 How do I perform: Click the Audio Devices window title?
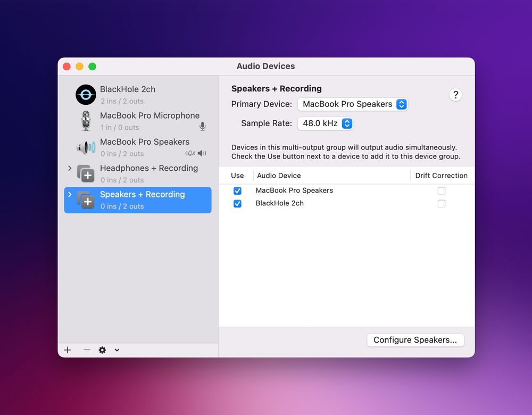click(265, 66)
